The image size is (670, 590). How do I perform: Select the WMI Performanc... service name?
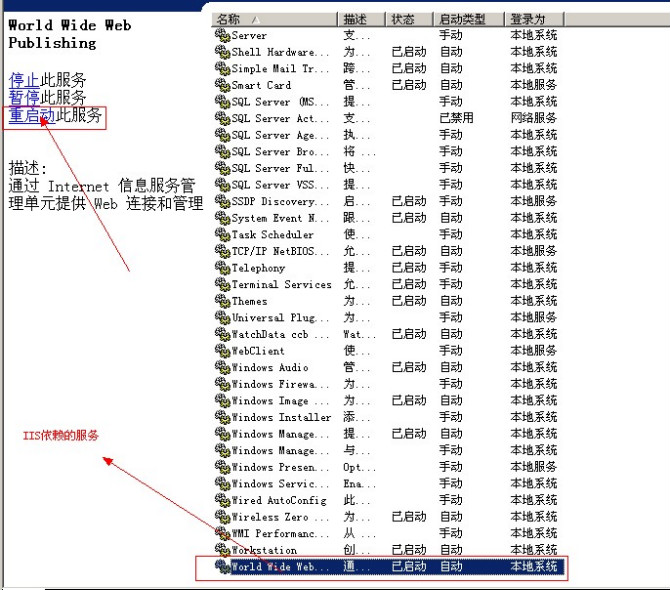280,533
